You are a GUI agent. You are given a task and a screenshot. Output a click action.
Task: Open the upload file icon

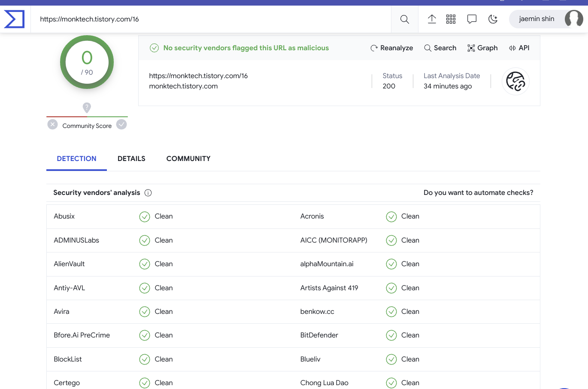pyautogui.click(x=432, y=19)
